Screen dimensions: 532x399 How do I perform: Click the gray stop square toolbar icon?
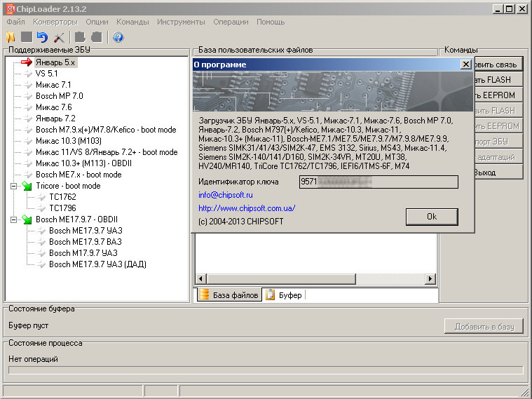pos(27,37)
